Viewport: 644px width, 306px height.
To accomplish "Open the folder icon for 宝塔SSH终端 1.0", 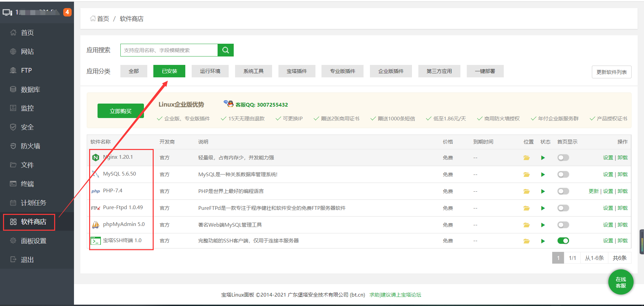I will pyautogui.click(x=526, y=241).
